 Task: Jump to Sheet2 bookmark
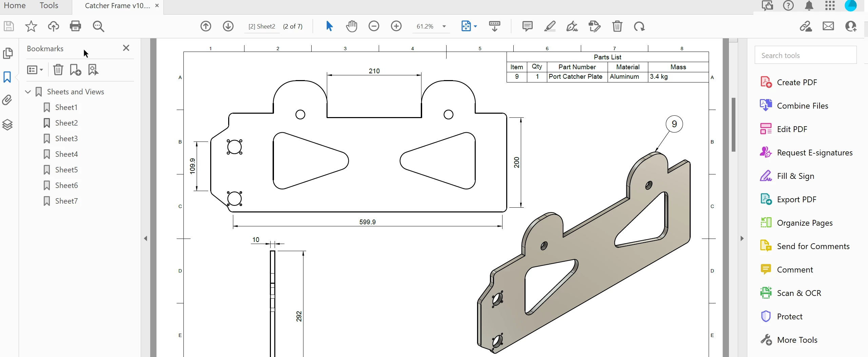tap(66, 123)
